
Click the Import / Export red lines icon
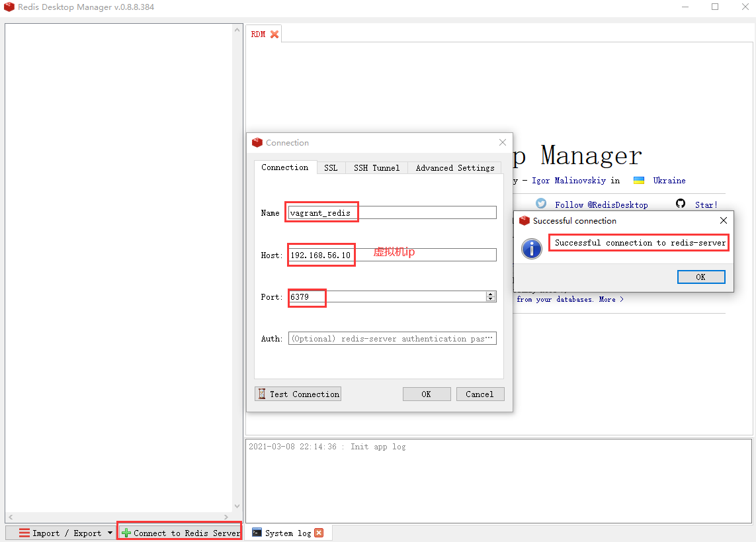[24, 533]
